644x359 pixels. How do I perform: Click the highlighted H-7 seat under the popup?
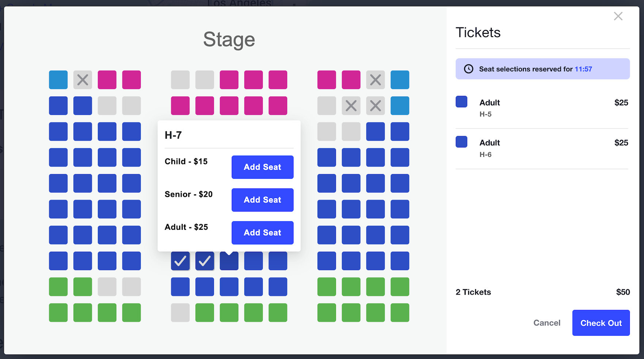pos(229,262)
